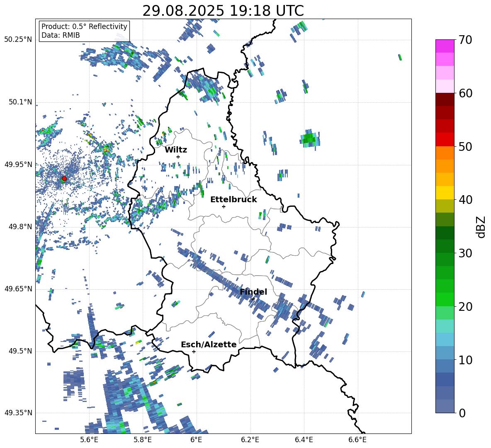The height and width of the screenshot is (448, 491).
Task: Click the yellow colorbar segment above 40
Action: point(445,193)
